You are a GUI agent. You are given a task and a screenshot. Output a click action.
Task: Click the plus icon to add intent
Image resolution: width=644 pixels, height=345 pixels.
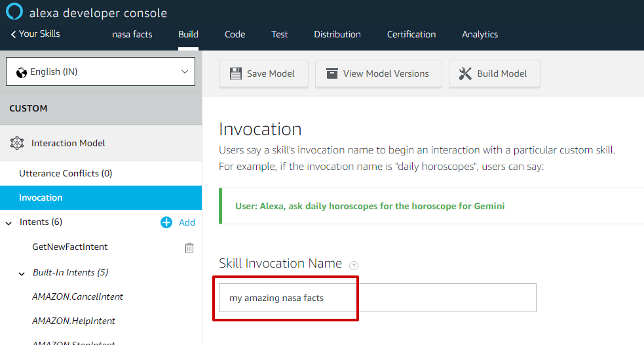click(166, 222)
